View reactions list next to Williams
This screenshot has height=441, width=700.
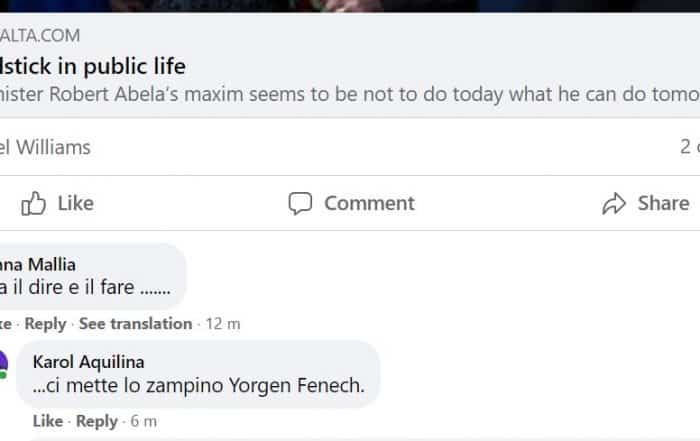(x=45, y=147)
